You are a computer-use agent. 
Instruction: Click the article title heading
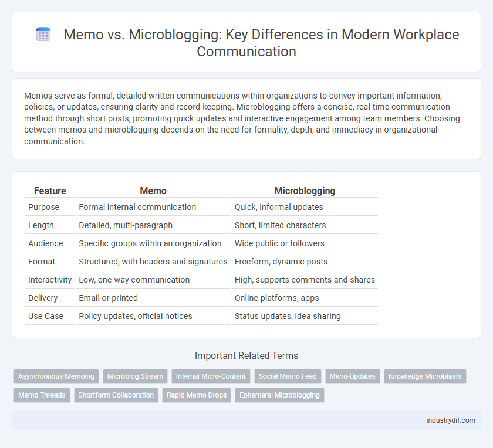tap(261, 43)
